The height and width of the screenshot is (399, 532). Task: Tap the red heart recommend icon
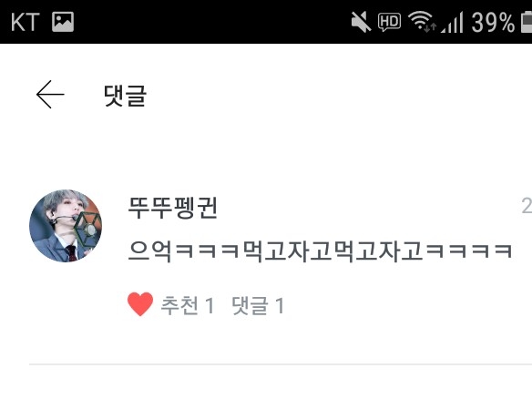[x=140, y=304]
